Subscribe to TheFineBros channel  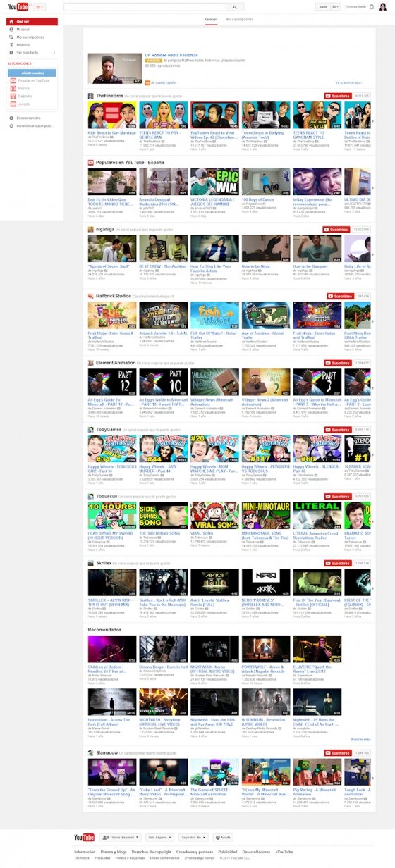[x=339, y=95]
